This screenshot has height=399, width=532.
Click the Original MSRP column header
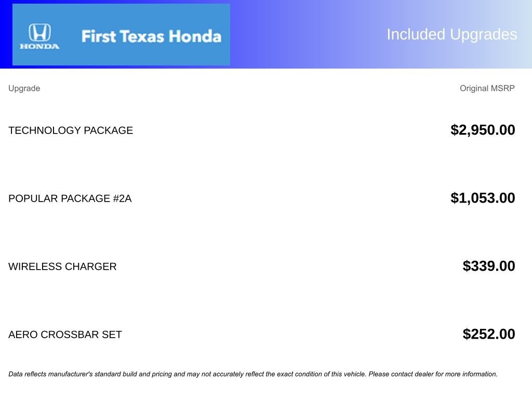click(x=487, y=88)
